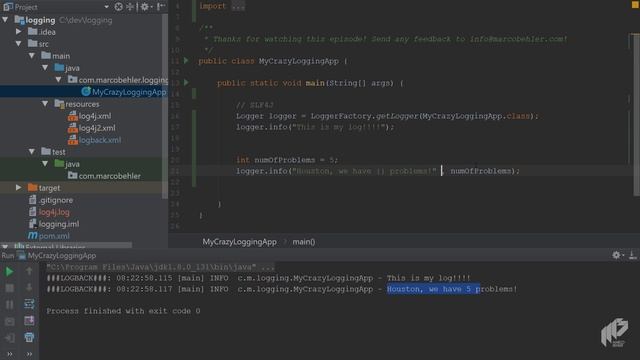Image resolution: width=640 pixels, height=360 pixels.
Task: Click the stop process button
Action: pyautogui.click(x=9, y=288)
